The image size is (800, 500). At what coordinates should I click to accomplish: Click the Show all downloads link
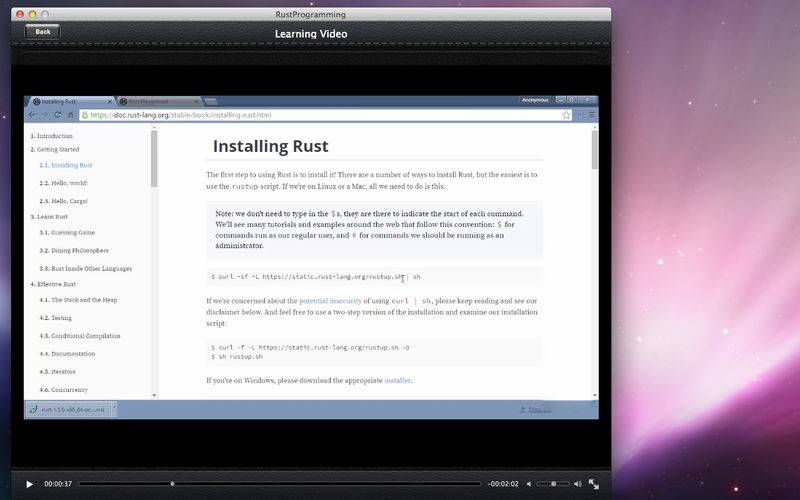pos(535,409)
